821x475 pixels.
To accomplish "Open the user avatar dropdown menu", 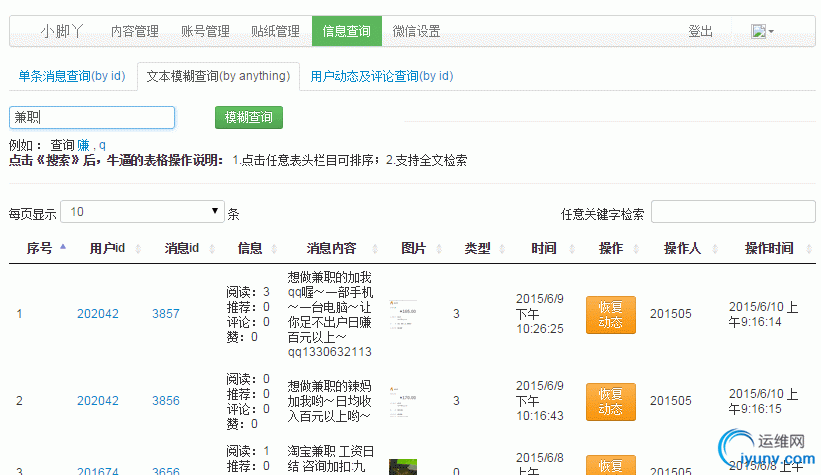I will point(762,31).
